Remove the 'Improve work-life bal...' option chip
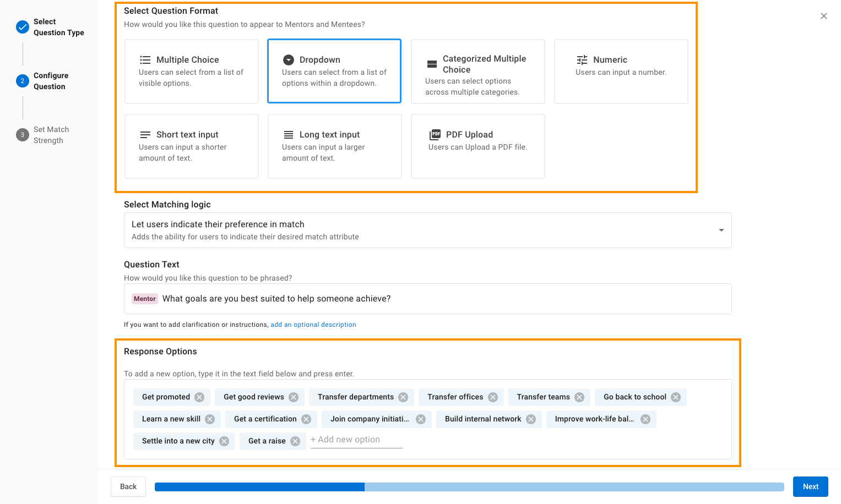Image resolution: width=841 pixels, height=504 pixels. coord(645,419)
